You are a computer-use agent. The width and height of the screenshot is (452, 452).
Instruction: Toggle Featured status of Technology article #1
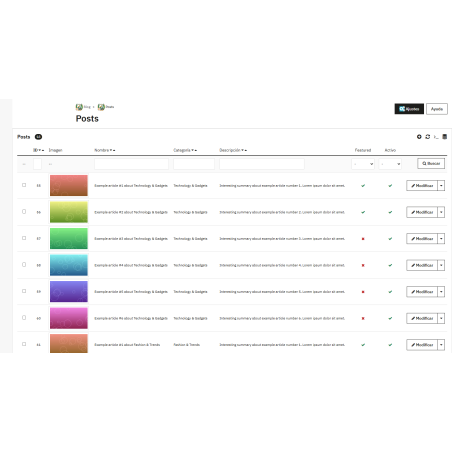[363, 186]
